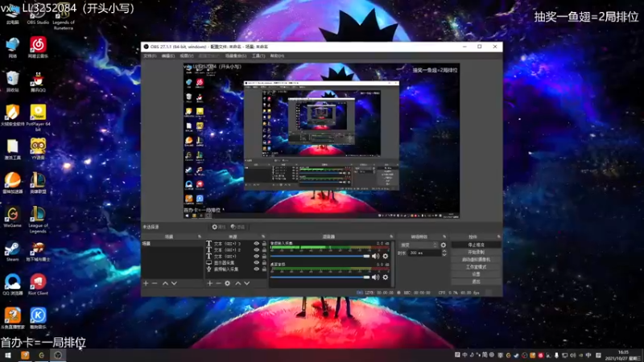Toggle visibility of 文本 (GDI+) 2 source
The width and height of the screenshot is (644, 362).
tap(257, 250)
